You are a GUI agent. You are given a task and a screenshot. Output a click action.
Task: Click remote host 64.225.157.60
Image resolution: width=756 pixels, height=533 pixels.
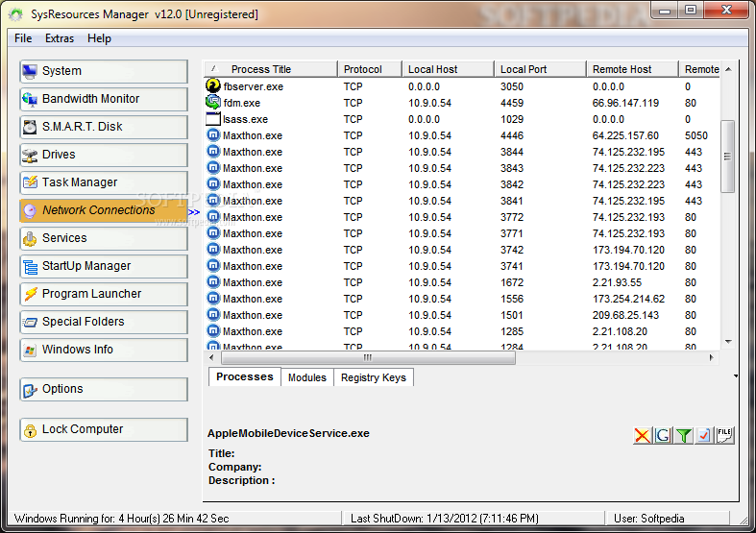pyautogui.click(x=625, y=136)
